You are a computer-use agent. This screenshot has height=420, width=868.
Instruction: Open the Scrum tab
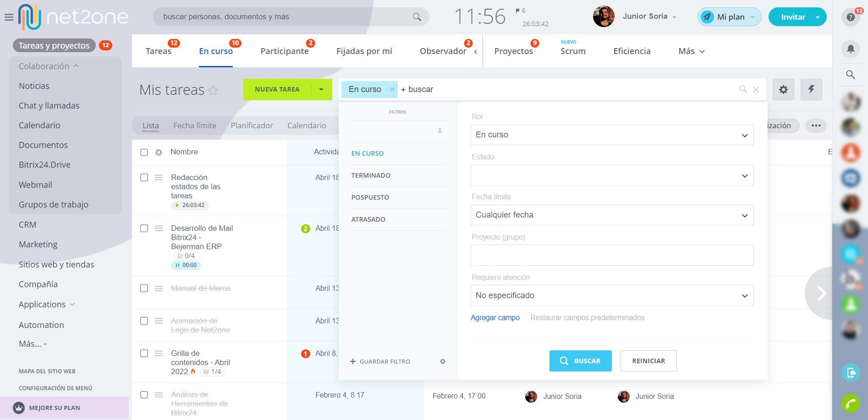(573, 51)
